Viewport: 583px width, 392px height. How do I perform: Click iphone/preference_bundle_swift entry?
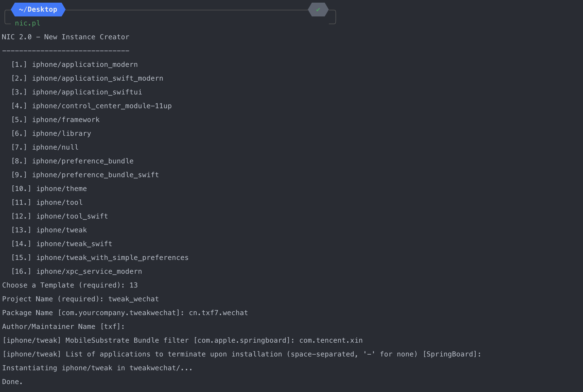point(85,175)
